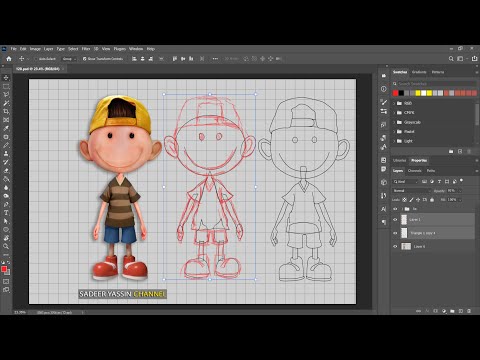Click the search magnifier icon at top right
480x360 pixels.
tap(451, 59)
